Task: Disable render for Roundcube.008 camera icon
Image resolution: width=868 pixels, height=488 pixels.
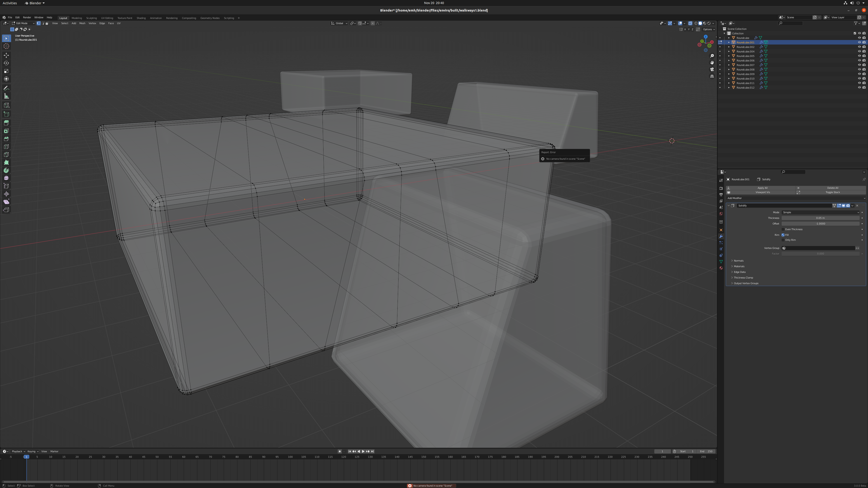Action: [864, 69]
